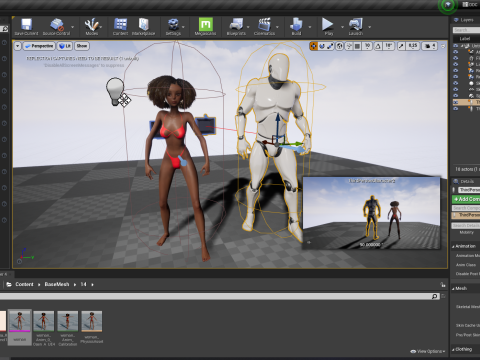Click the Launch project icon

click(x=356, y=27)
